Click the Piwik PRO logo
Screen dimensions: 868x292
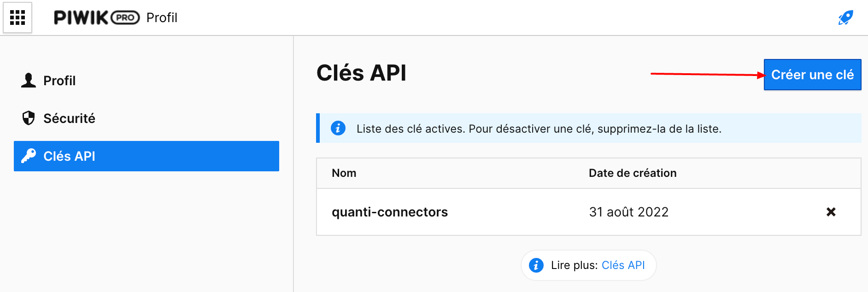tap(96, 17)
